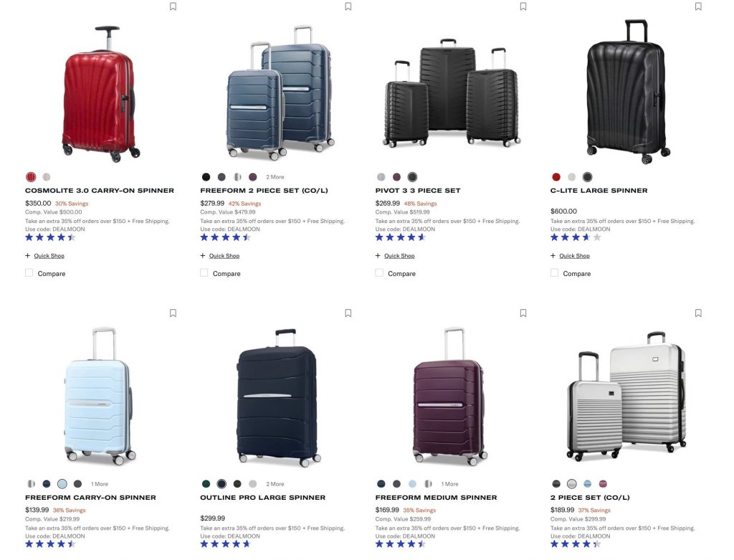Choose the black swatch for Freeform 2 Piece Set
Viewport: 734px width, 560px height.
[x=206, y=177]
